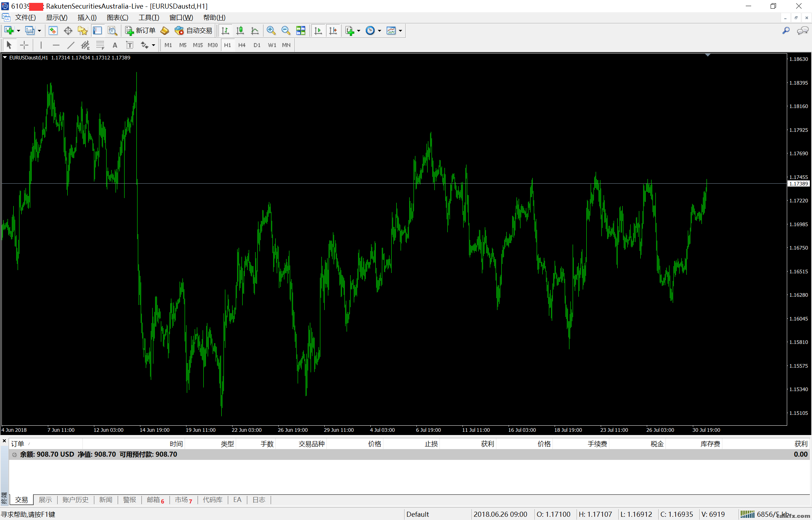The height and width of the screenshot is (520, 812).
Task: Switch to H4 timeframe
Action: point(242,45)
